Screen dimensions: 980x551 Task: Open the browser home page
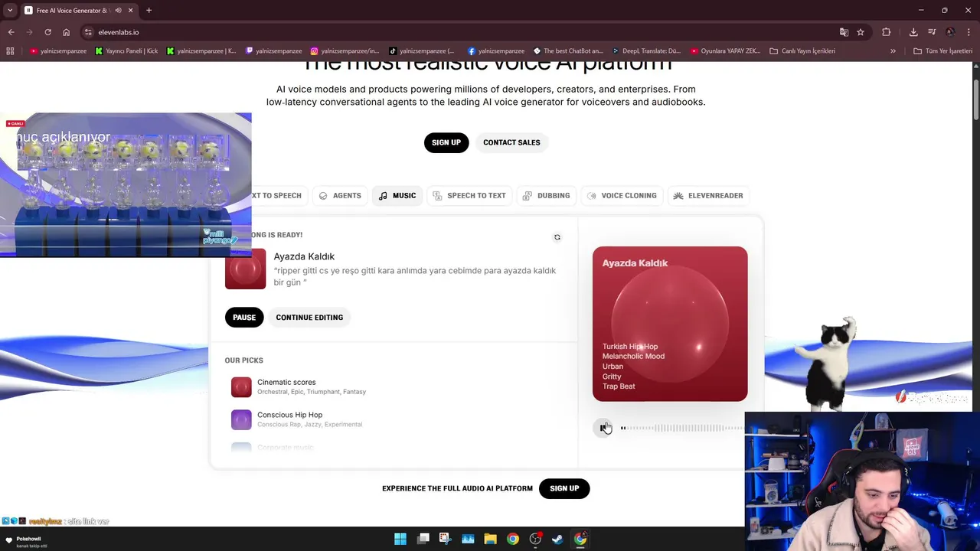click(66, 32)
